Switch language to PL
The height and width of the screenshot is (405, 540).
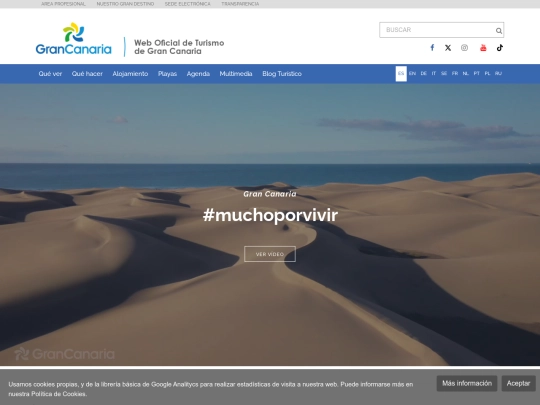tap(487, 74)
